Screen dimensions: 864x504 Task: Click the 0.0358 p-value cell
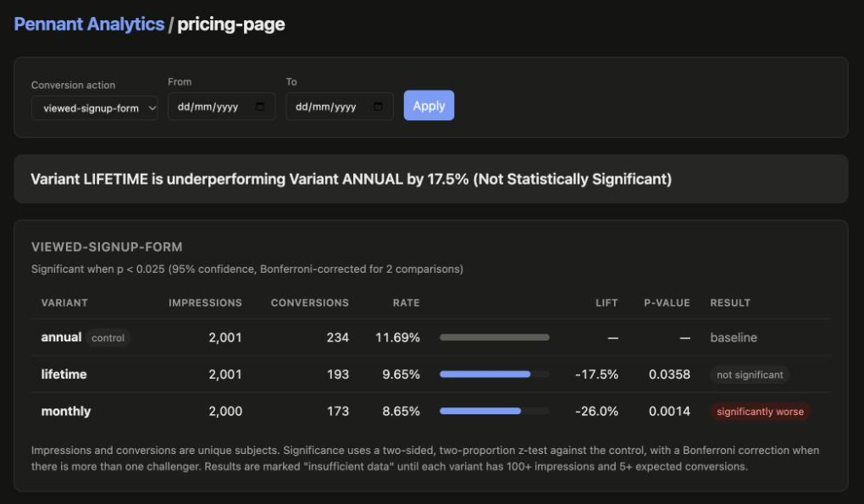tap(669, 374)
